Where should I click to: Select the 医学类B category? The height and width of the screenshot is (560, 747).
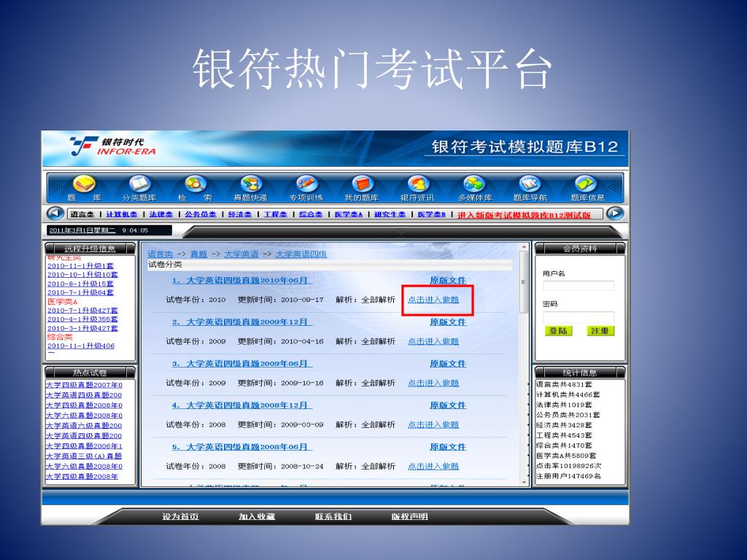[432, 214]
